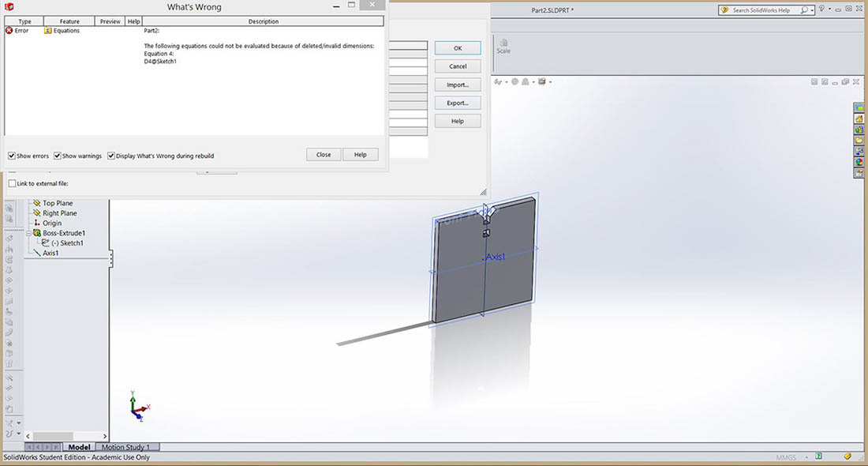Click Help in the Equations dialog
The height and width of the screenshot is (466, 868).
pyautogui.click(x=457, y=122)
